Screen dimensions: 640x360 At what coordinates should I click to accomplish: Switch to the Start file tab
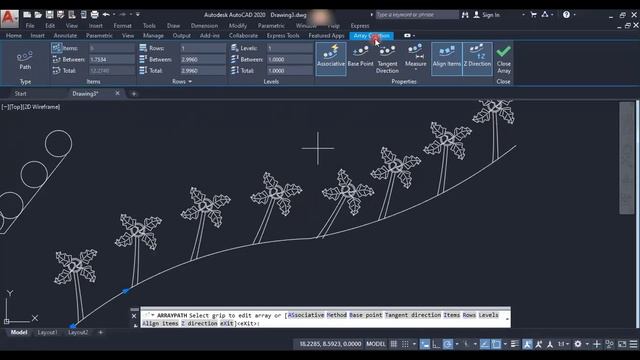pos(20,93)
